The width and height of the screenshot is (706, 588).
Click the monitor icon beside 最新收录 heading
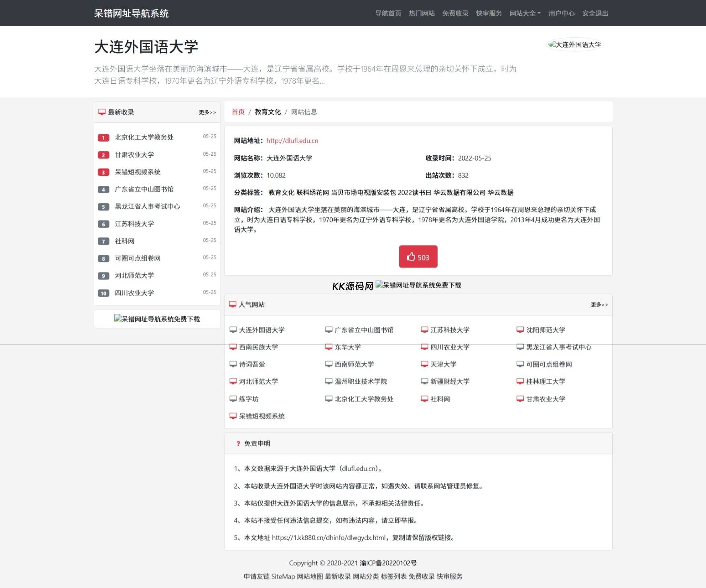point(102,112)
